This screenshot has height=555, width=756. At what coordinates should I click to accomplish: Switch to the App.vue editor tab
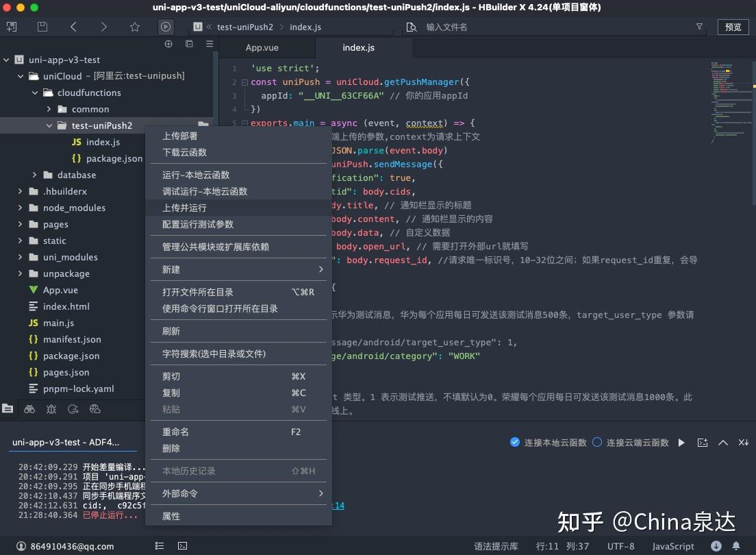point(262,47)
